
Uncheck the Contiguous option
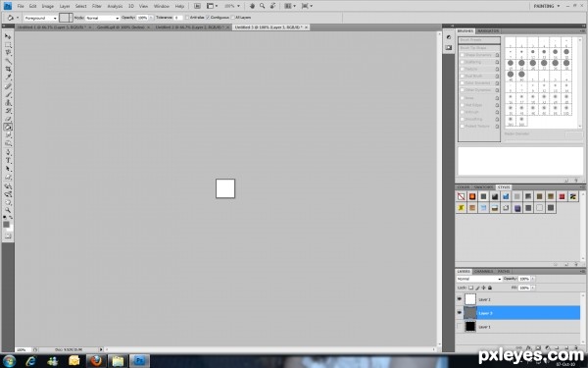pyautogui.click(x=208, y=18)
